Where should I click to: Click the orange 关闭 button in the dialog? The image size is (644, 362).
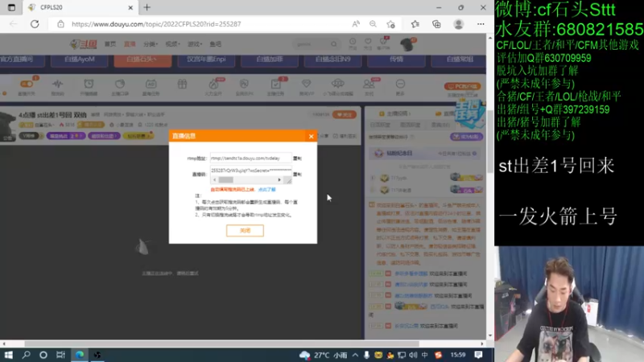[245, 231]
